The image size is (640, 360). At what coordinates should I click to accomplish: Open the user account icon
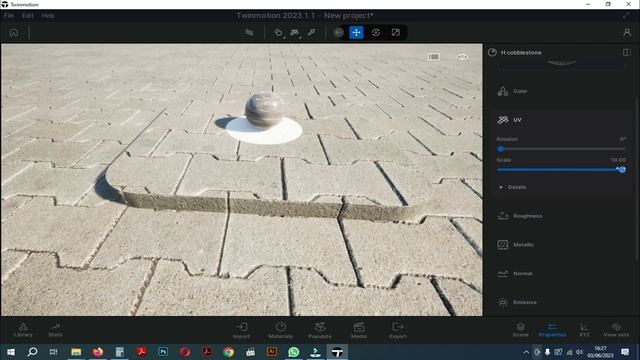(x=627, y=33)
